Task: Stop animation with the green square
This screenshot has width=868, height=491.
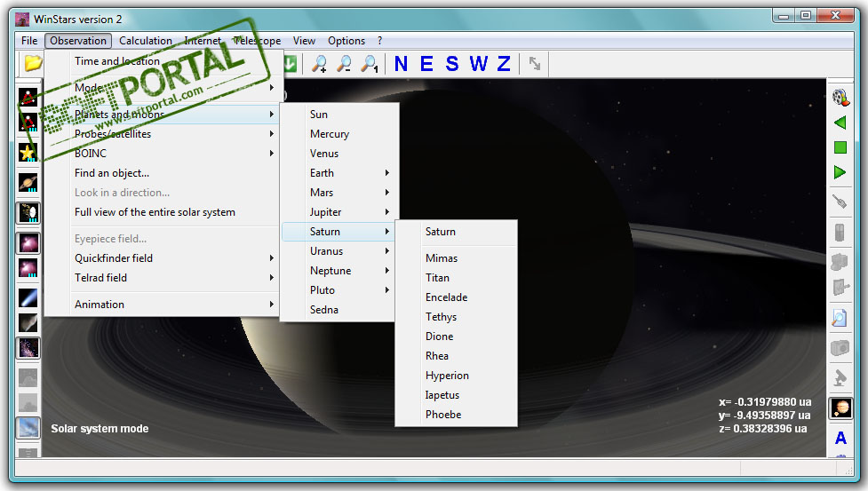Action: coord(840,147)
